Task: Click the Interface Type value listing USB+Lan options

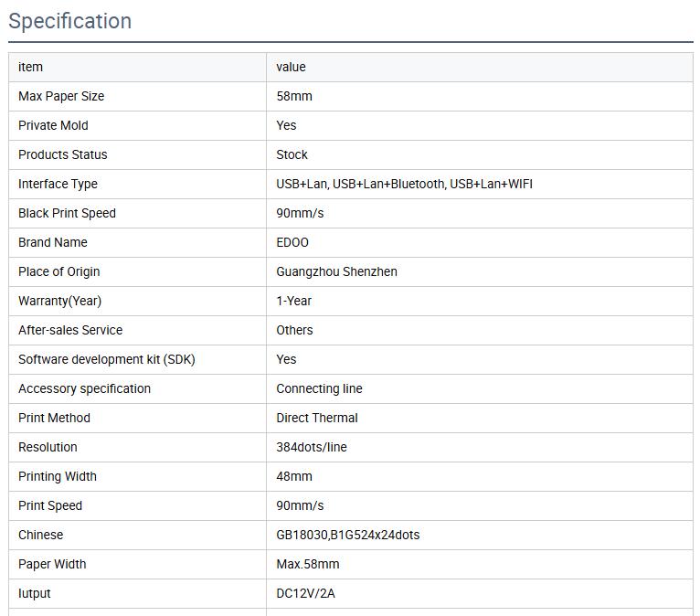Action: (x=404, y=184)
